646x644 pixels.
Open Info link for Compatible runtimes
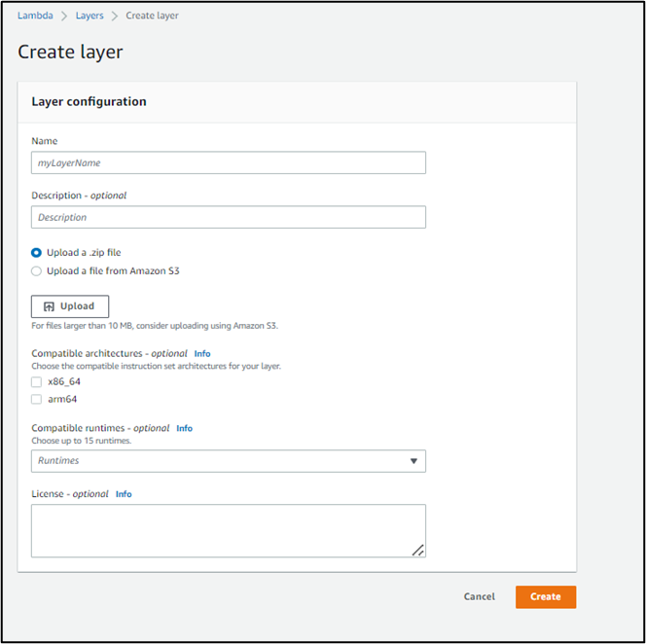(184, 428)
